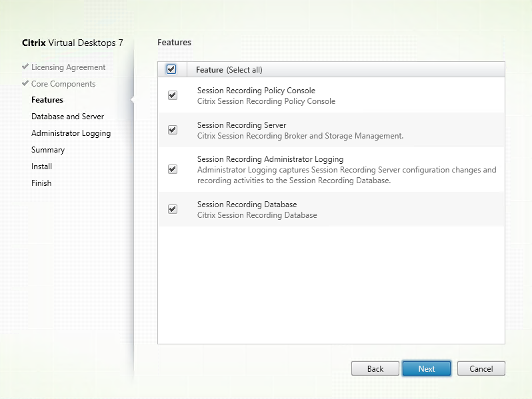Click the Citrix Session Recording Database description text
Screen dimensions: 532x399
coord(257,215)
